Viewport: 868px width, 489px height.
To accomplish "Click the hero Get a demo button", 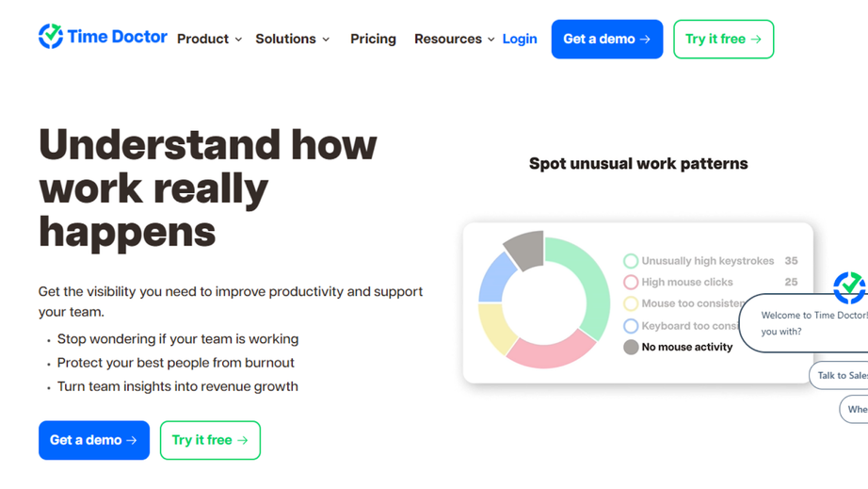I will 94,440.
